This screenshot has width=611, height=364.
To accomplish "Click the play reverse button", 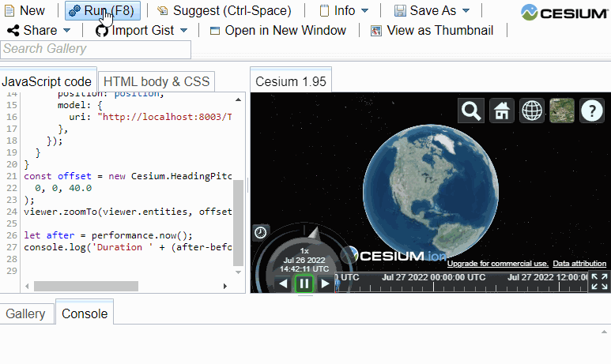I will coord(283,283).
